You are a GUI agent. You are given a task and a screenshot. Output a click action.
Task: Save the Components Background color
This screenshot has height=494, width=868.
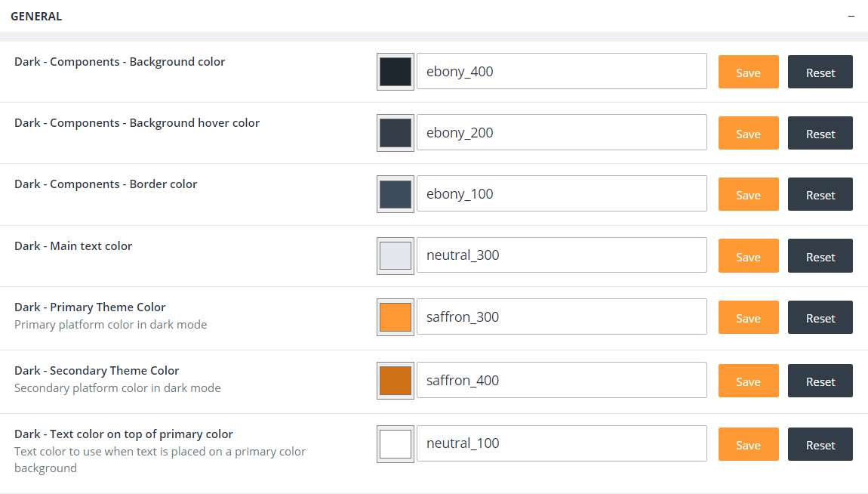[748, 73]
